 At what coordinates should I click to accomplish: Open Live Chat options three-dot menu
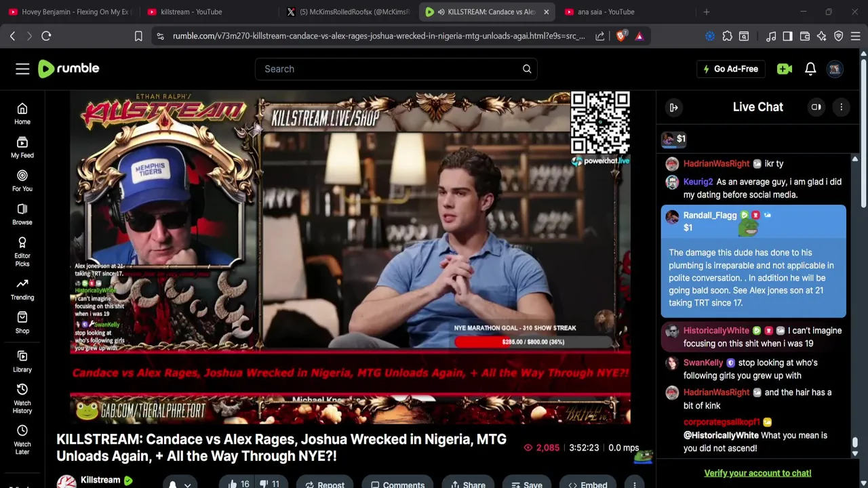point(841,107)
